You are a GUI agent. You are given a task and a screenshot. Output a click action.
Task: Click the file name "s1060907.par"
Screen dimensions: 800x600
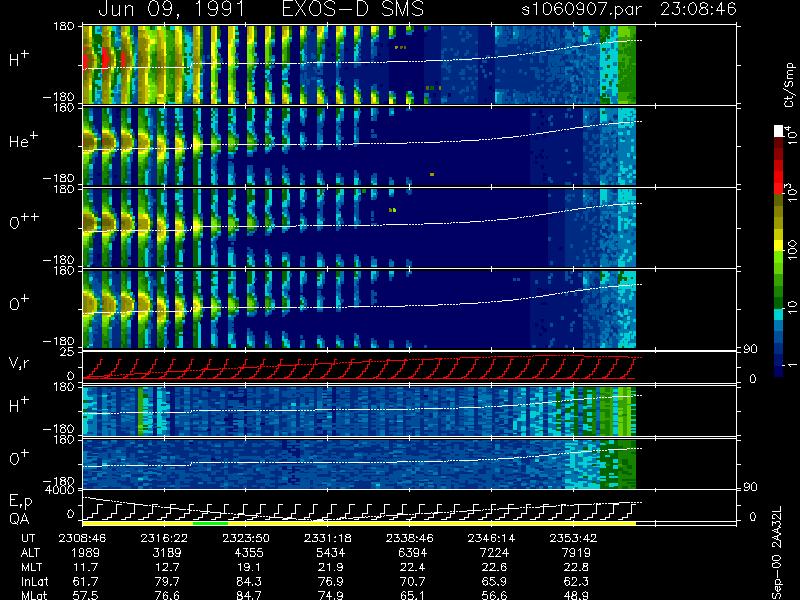click(x=581, y=9)
